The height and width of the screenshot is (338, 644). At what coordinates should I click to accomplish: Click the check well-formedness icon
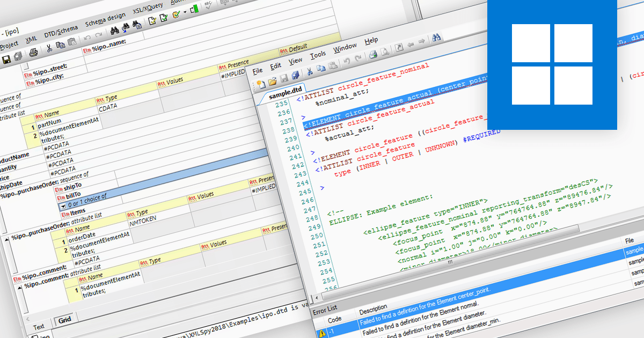point(152,20)
